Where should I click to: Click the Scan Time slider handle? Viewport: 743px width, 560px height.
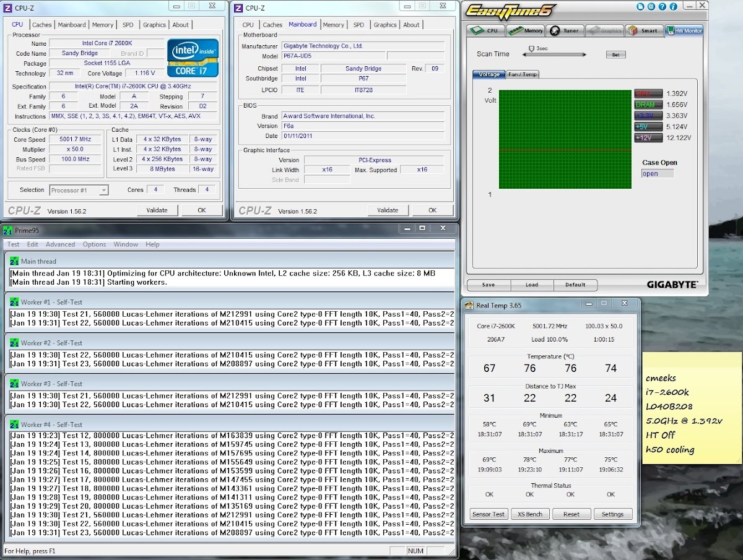[531, 48]
